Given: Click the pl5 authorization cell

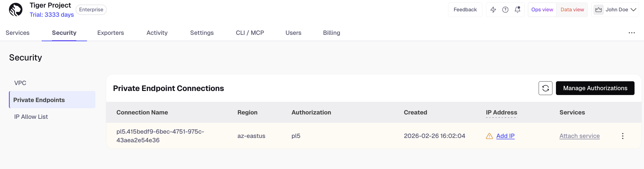Looking at the screenshot, I should [296, 136].
